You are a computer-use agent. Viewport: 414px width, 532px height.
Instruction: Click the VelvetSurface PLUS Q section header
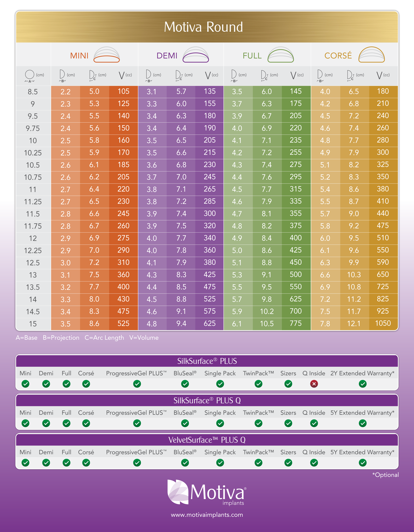[207, 440]
